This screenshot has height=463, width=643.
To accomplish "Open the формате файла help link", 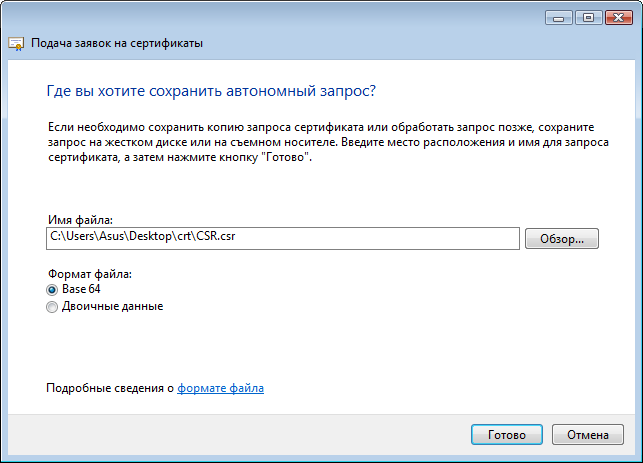I will (x=221, y=388).
